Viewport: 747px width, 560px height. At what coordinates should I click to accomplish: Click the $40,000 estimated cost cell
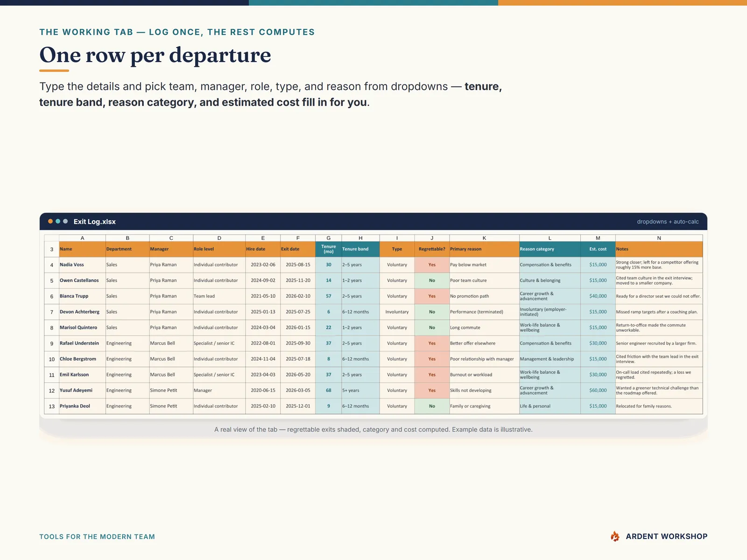coord(598,296)
